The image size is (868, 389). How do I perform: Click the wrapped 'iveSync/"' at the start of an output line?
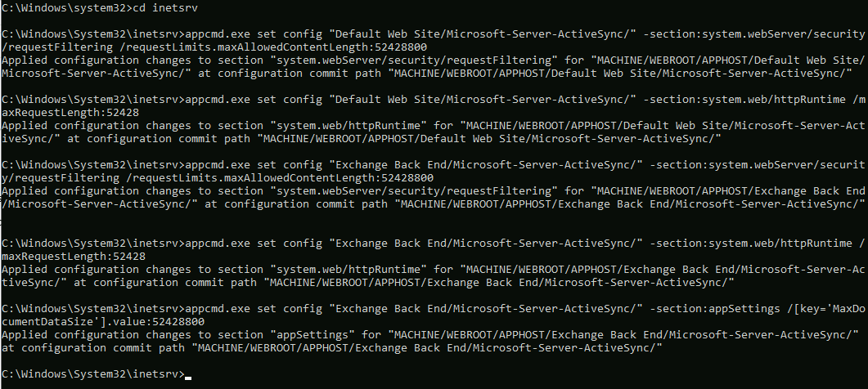(31, 139)
